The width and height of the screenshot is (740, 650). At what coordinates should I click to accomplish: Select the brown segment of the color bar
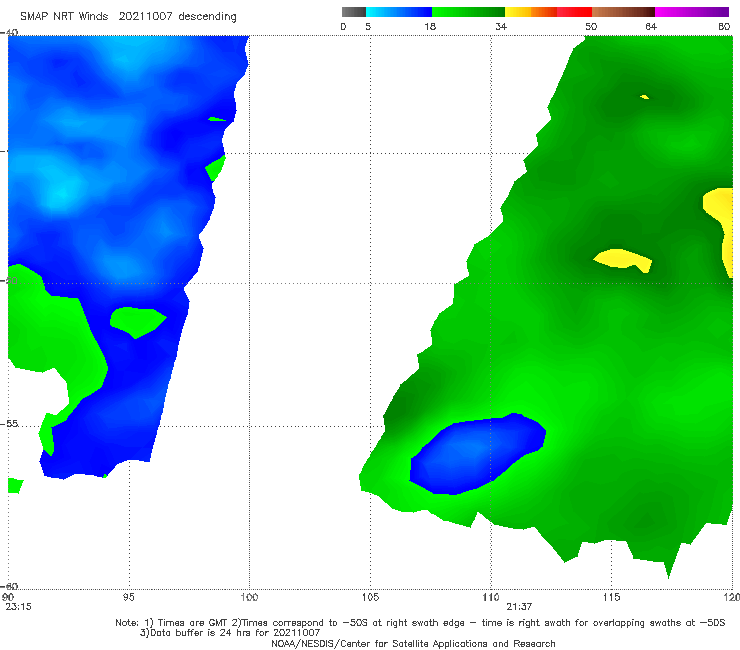point(623,12)
